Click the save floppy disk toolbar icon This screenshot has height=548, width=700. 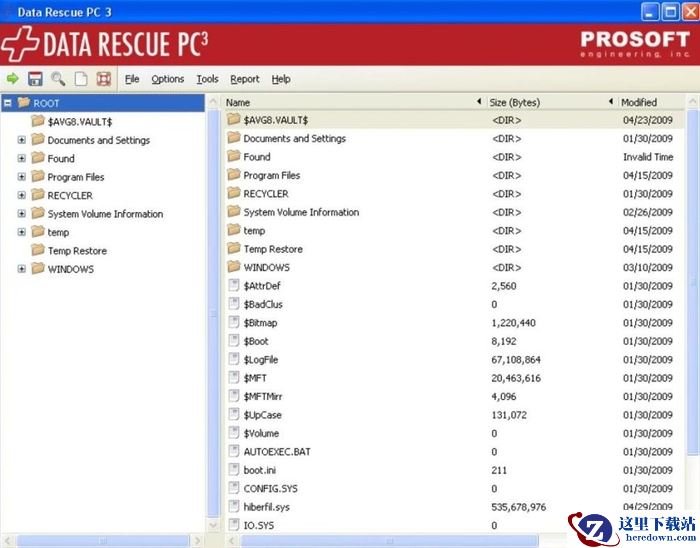coord(35,79)
